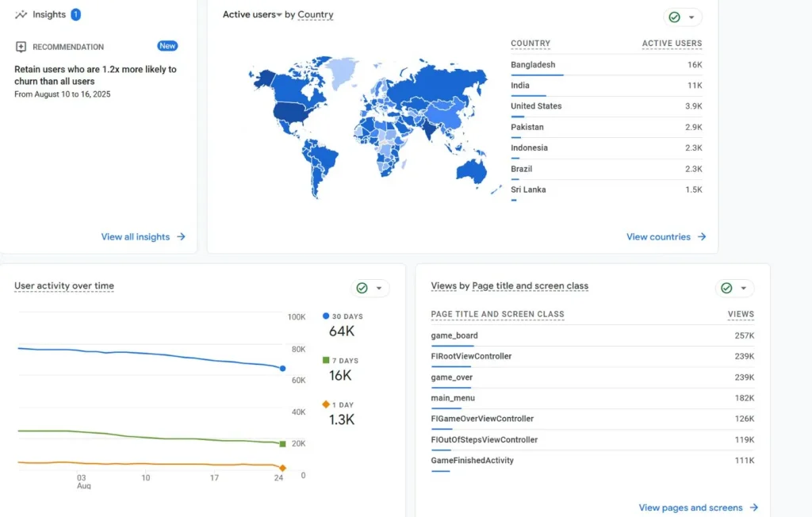This screenshot has height=517, width=812.
Task: Click the FIRootViewController row
Action: pyautogui.click(x=592, y=357)
